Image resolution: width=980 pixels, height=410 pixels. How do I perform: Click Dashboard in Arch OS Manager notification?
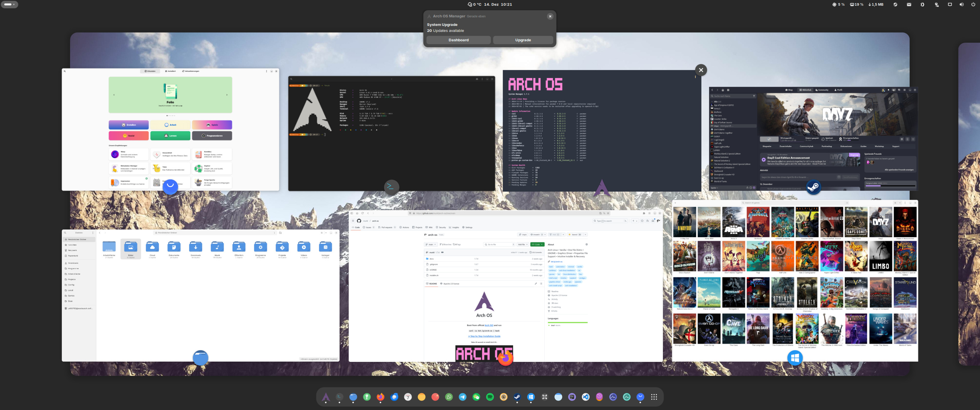click(458, 40)
